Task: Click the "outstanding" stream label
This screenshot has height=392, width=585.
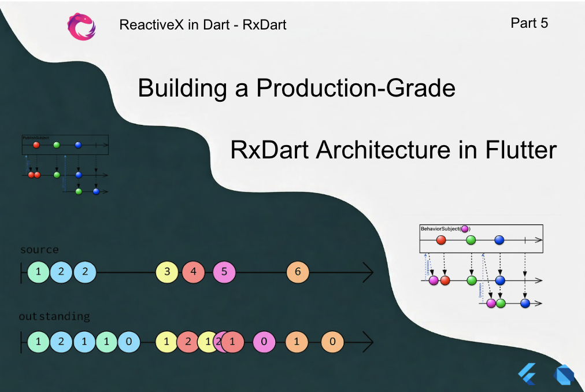Action: (54, 316)
